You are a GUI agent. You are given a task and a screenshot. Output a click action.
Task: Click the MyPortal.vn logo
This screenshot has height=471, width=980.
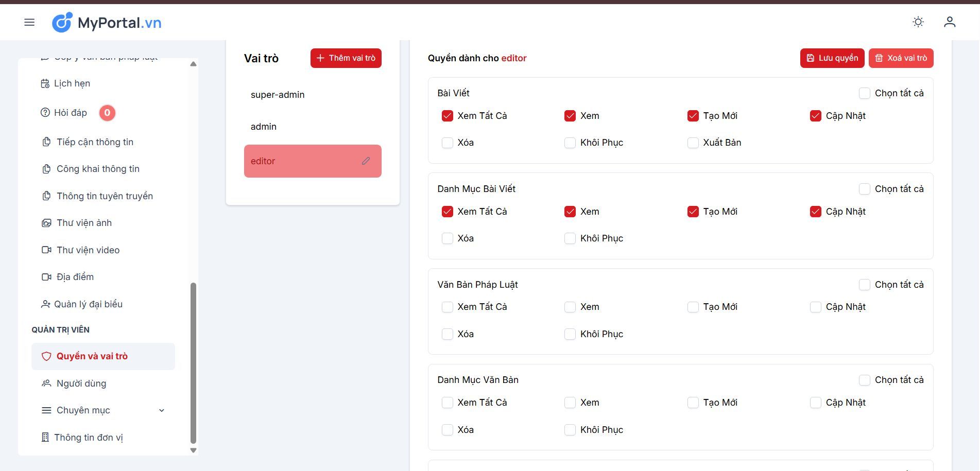pos(107,23)
